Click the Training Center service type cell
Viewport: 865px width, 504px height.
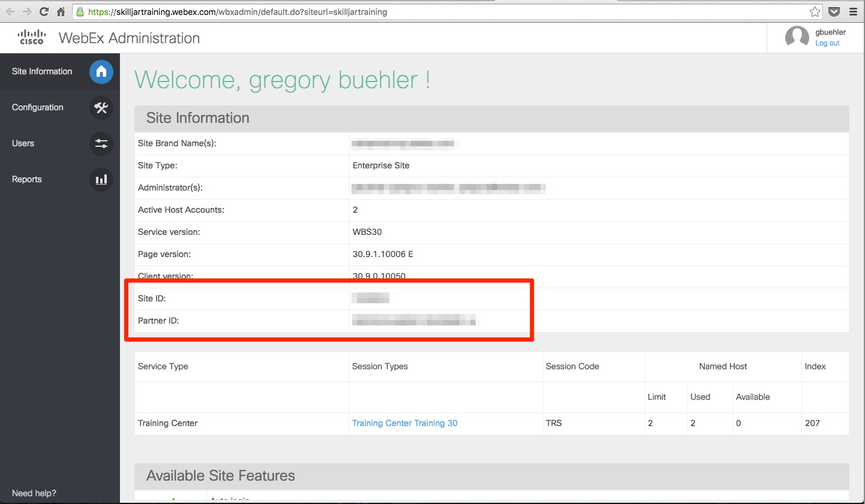click(167, 423)
